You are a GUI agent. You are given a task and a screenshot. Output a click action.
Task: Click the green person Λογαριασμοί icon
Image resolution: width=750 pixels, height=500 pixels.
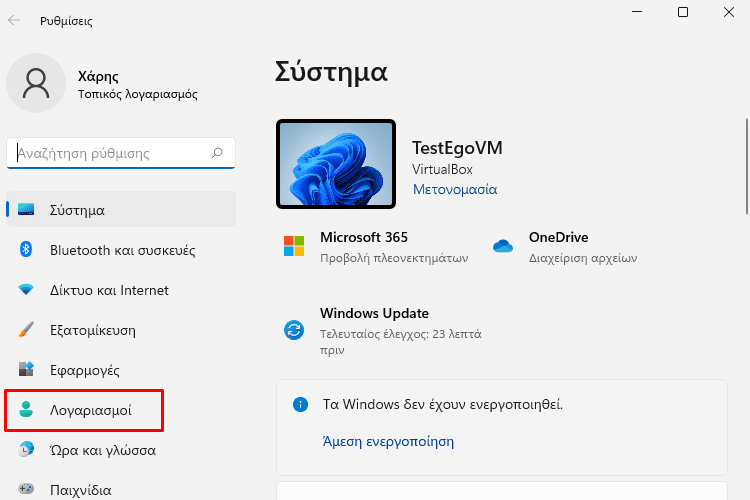pos(26,409)
